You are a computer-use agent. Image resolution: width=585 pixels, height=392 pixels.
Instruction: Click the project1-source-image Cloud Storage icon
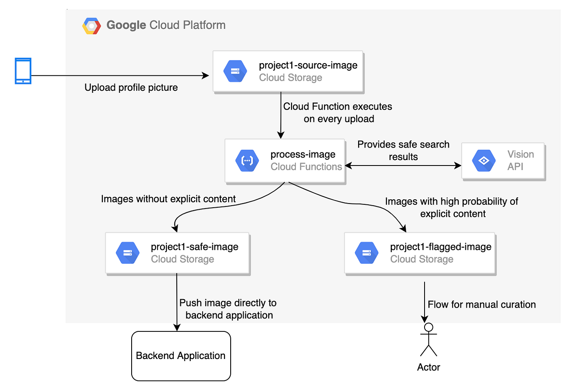235,71
